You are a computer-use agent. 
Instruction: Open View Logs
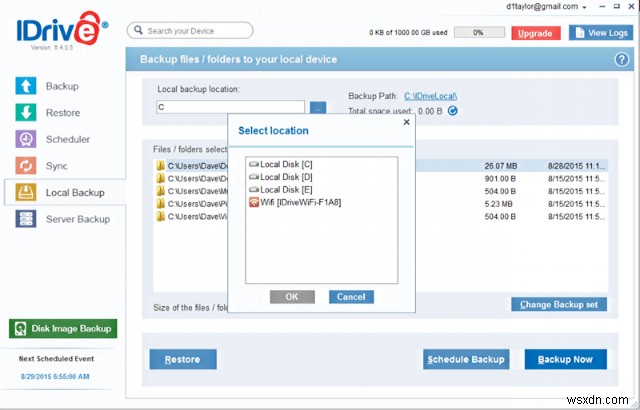pyautogui.click(x=601, y=33)
